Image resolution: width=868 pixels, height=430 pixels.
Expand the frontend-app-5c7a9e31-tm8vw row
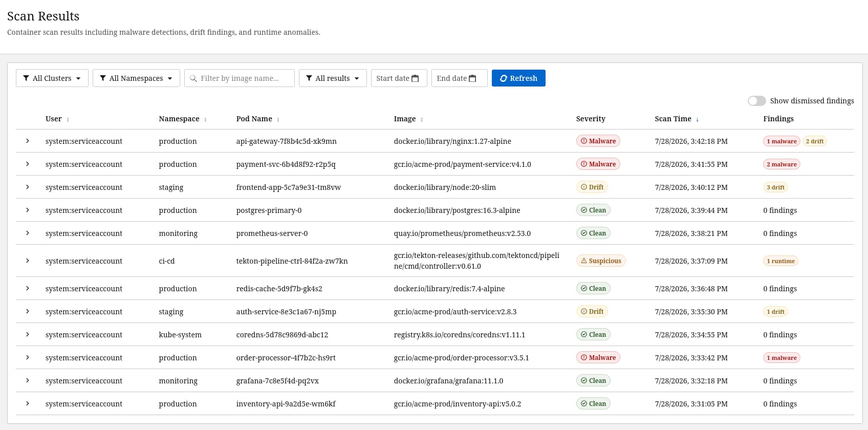tap(28, 187)
